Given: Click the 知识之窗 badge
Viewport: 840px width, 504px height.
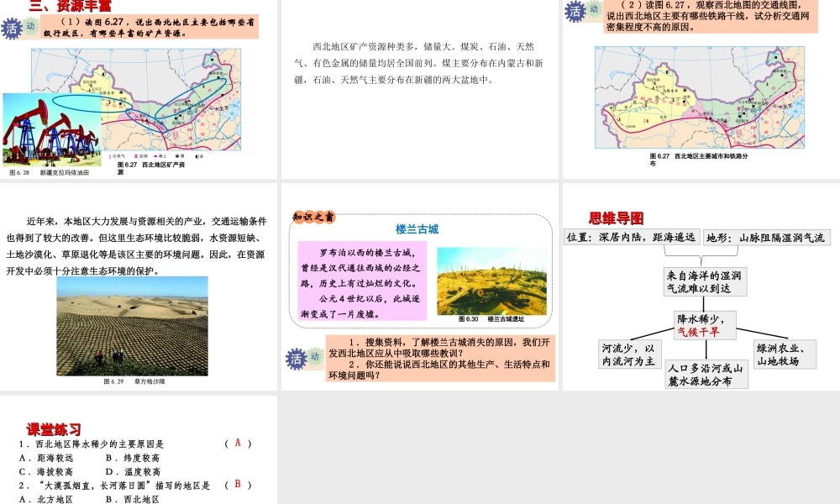Looking at the screenshot, I should click(x=313, y=217).
